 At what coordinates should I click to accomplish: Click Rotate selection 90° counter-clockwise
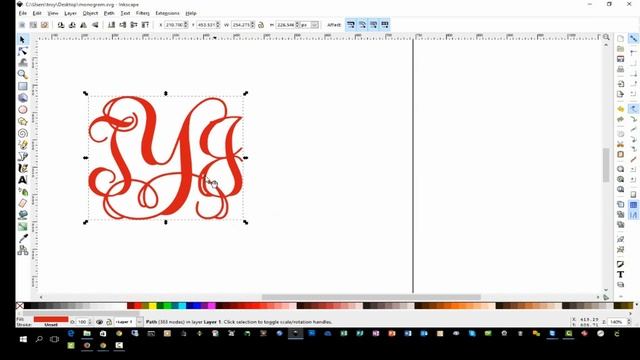(61, 25)
